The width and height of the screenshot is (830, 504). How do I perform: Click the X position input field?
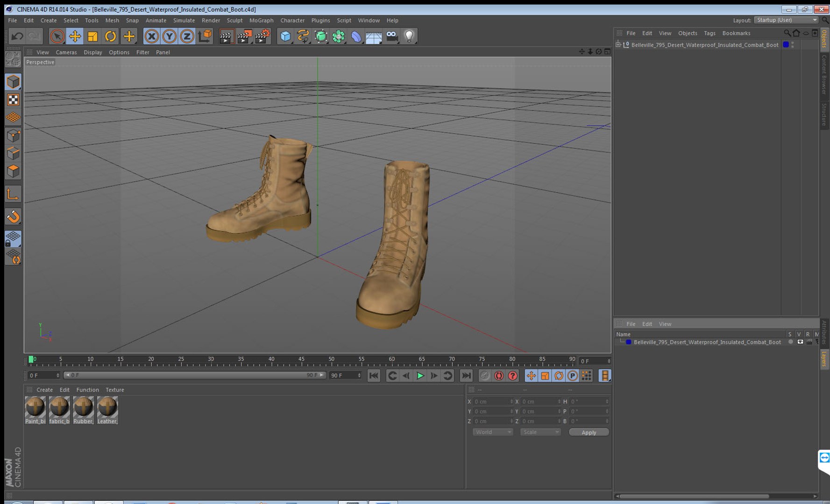tap(493, 401)
